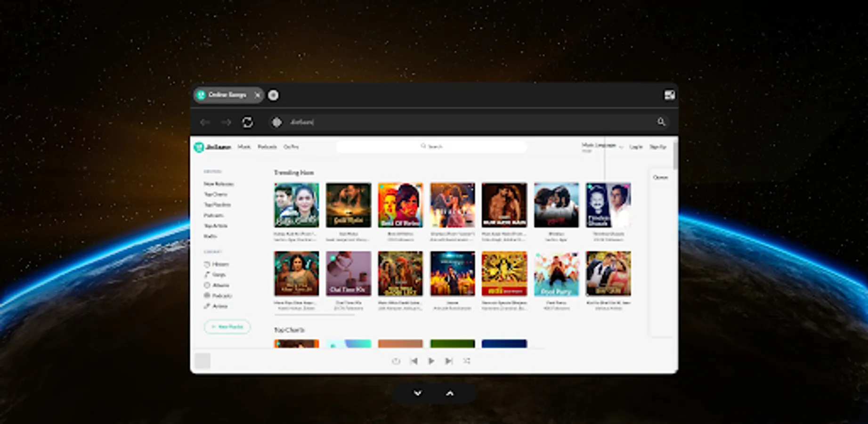868x424 pixels.
Task: Open the playlist cover with the pouring teapot
Action: [349, 274]
